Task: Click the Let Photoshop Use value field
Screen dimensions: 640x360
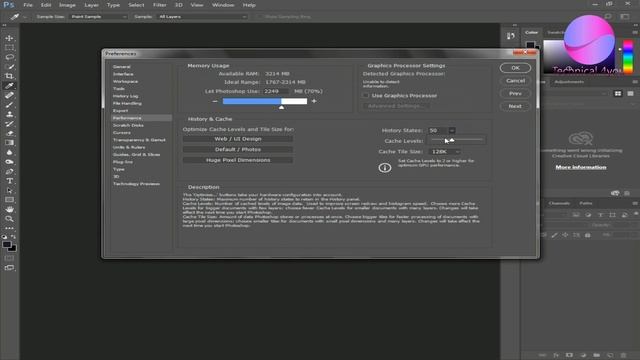Action: pyautogui.click(x=276, y=91)
